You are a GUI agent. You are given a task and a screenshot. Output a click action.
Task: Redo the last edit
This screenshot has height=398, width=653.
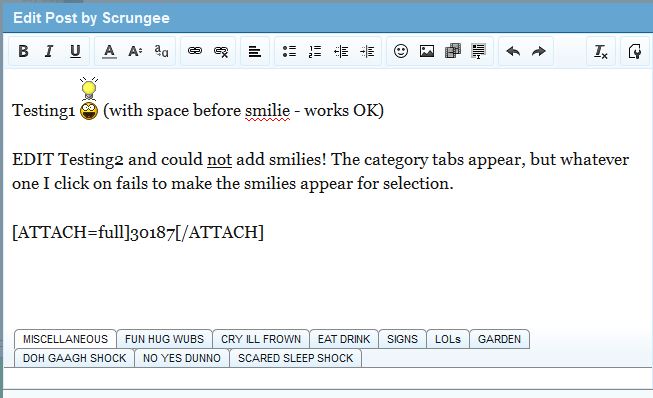[x=539, y=51]
